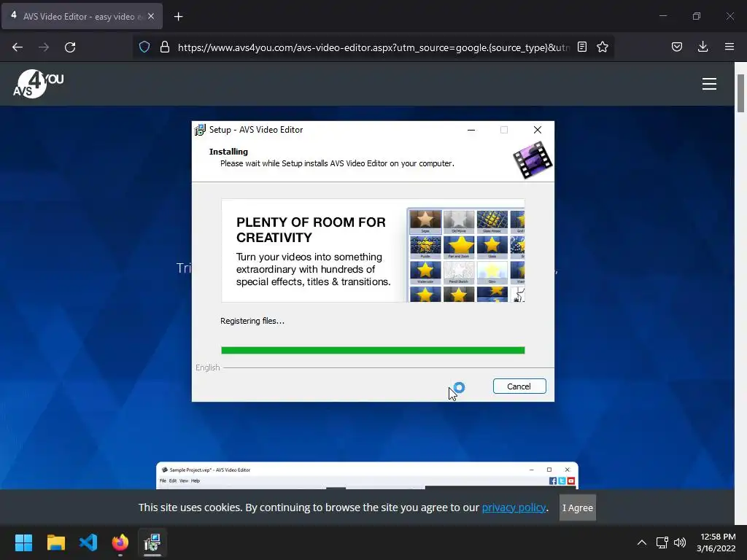Open the privacy policy link
The height and width of the screenshot is (560, 747).
pyautogui.click(x=514, y=507)
